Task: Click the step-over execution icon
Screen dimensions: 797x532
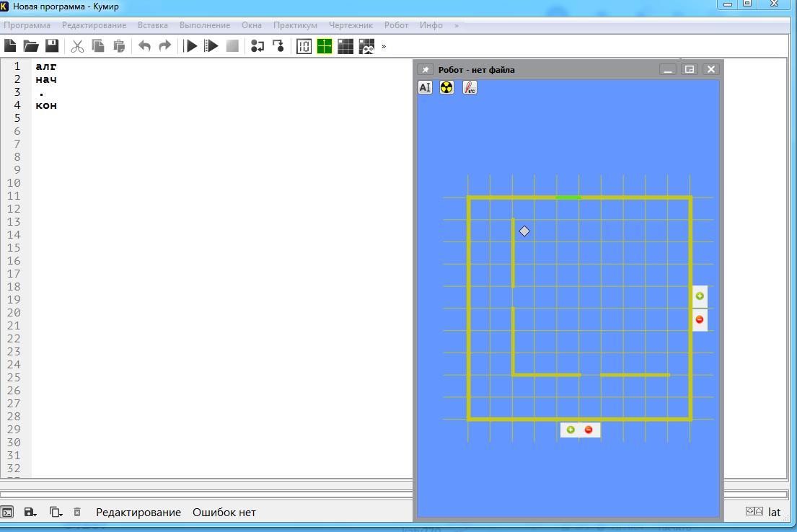Action: [x=257, y=46]
